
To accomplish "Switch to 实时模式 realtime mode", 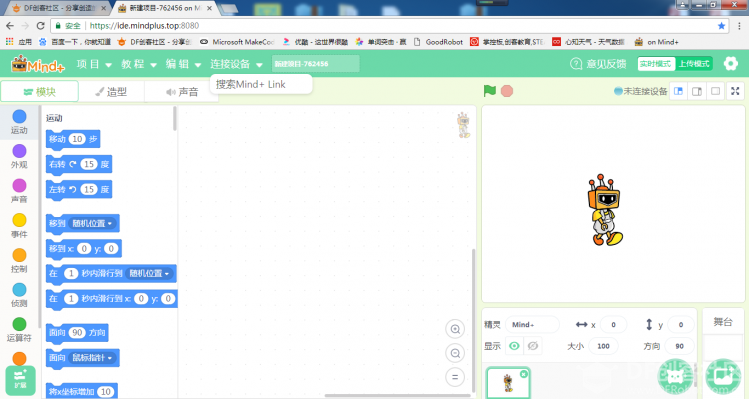I will coord(656,64).
